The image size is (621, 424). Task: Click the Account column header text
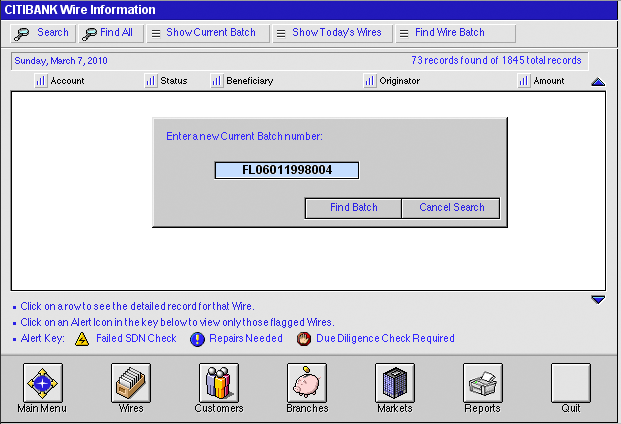67,81
